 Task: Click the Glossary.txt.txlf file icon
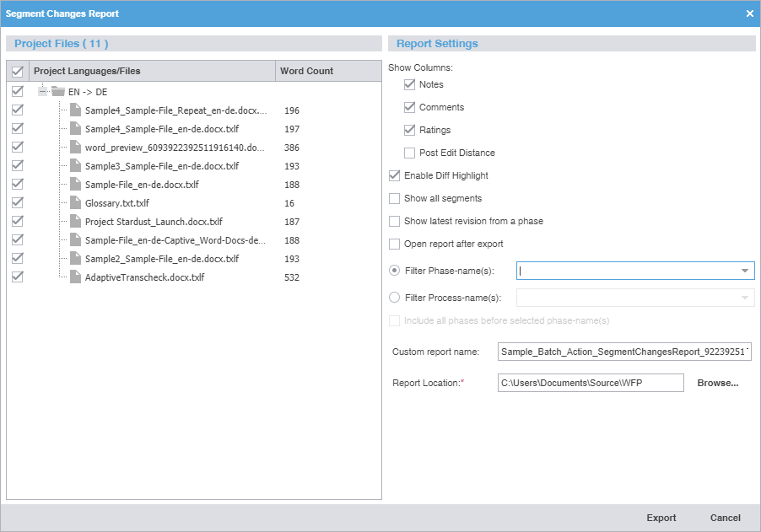coord(76,203)
